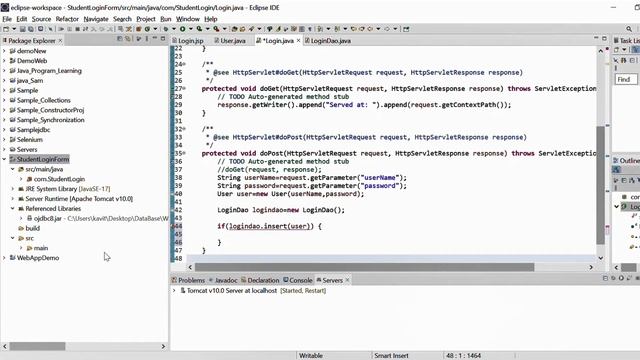Image resolution: width=640 pixels, height=360 pixels.
Task: Open the Source menu
Action: pyautogui.click(x=41, y=19)
